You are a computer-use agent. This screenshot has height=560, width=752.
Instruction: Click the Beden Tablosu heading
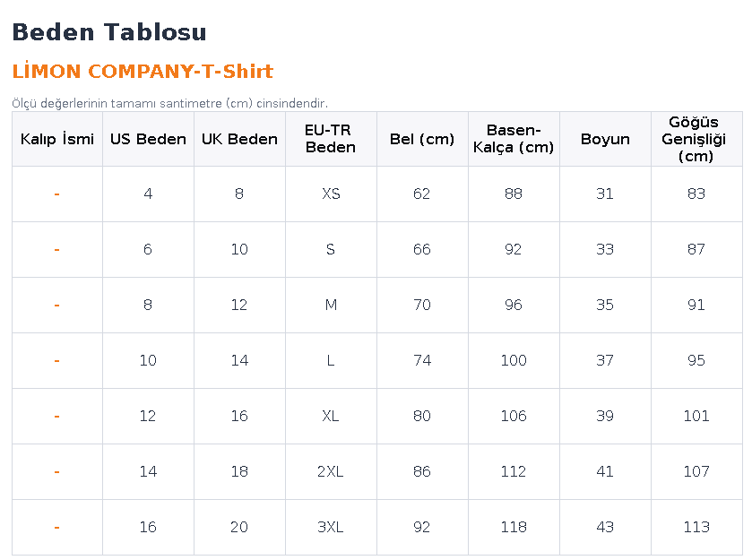[109, 32]
